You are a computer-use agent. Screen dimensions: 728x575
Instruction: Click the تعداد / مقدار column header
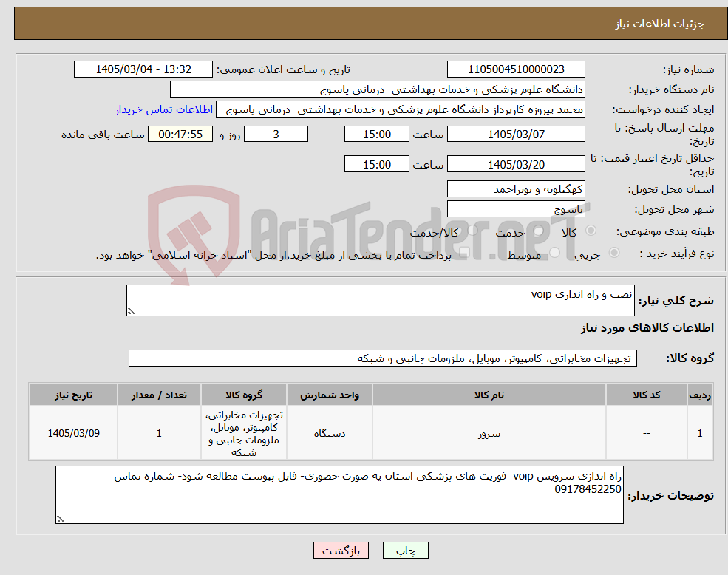click(x=159, y=395)
